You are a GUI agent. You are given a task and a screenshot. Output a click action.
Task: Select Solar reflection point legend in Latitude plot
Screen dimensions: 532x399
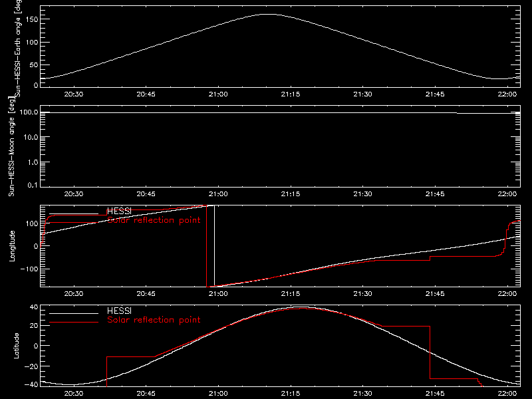pos(154,320)
